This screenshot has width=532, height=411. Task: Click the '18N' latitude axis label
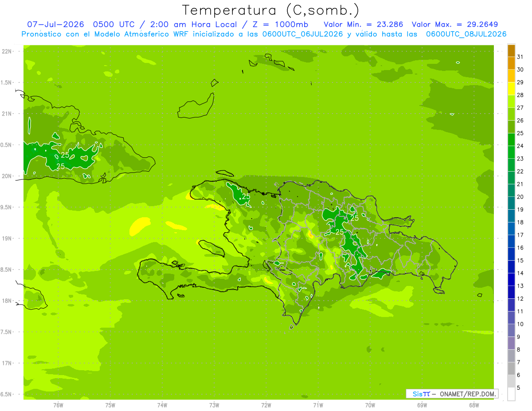tap(7, 301)
